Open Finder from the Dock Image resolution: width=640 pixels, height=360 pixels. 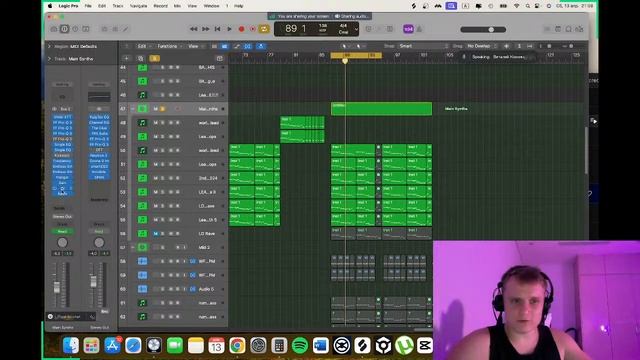71,346
